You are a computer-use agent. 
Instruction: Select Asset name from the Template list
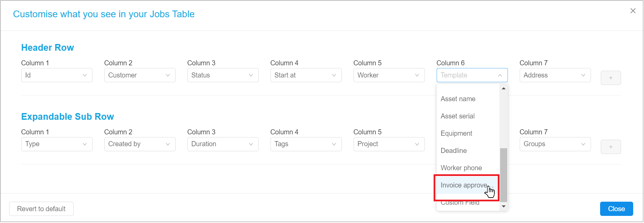tap(458, 99)
